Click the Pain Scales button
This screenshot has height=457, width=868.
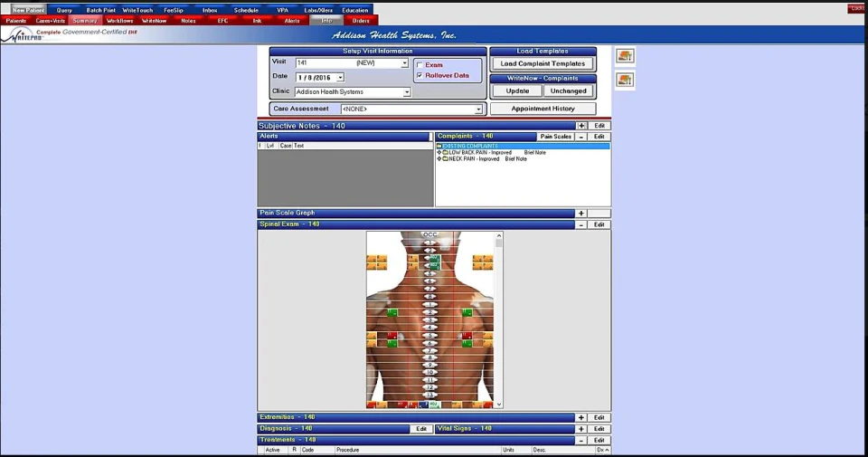coord(555,137)
